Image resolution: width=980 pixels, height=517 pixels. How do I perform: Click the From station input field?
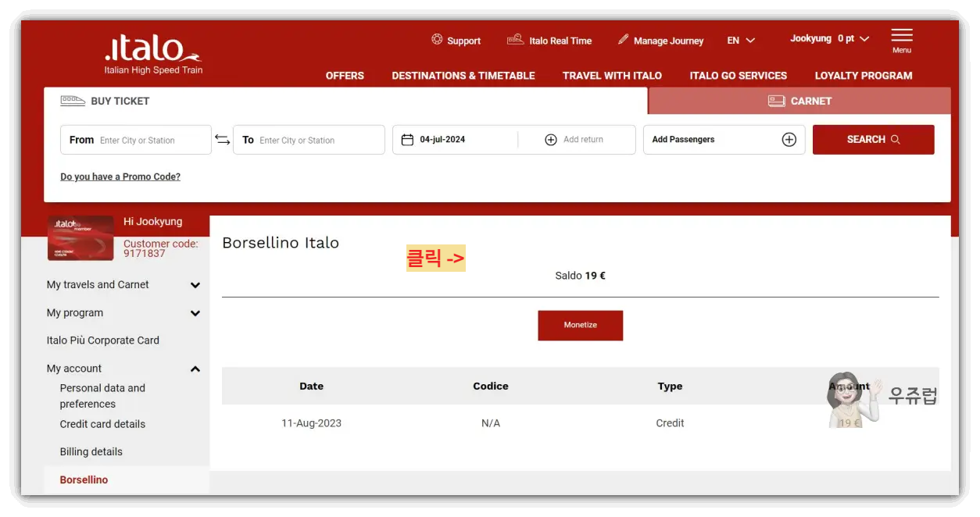click(x=136, y=140)
